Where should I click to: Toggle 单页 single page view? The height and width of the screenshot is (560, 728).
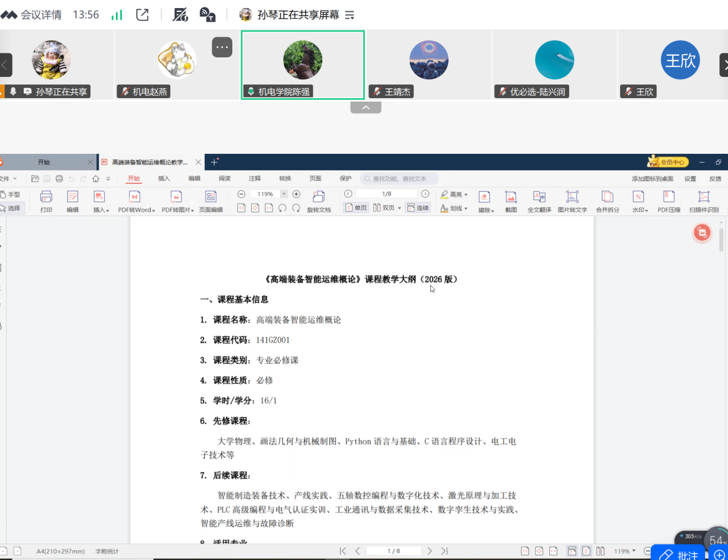(356, 208)
